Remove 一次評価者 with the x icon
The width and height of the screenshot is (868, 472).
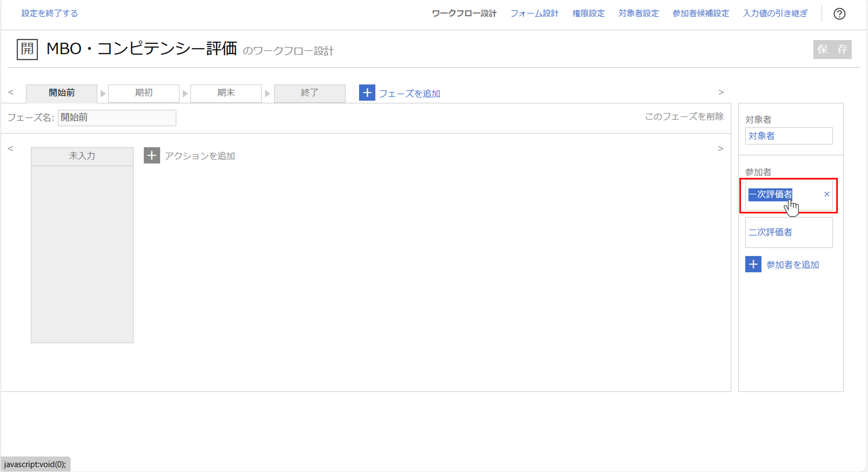[x=827, y=194]
